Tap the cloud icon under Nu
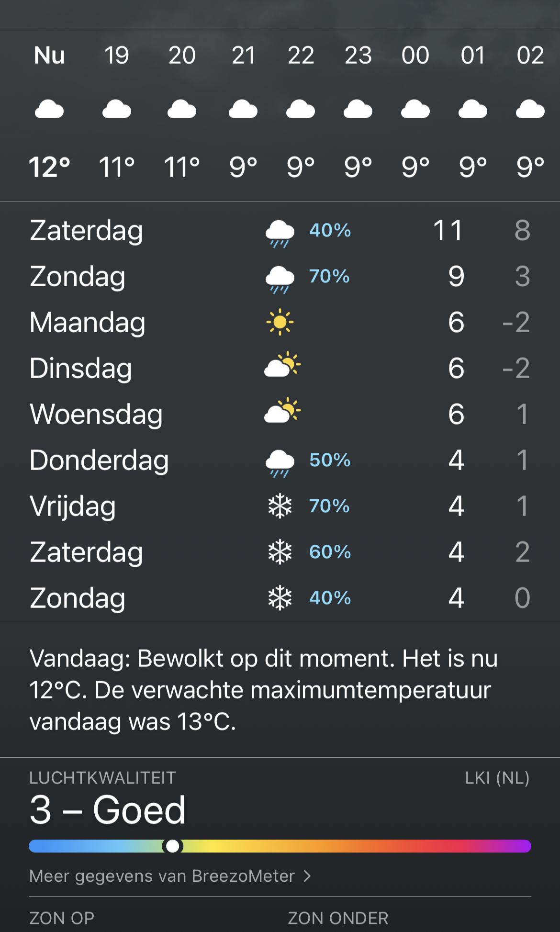 (49, 110)
